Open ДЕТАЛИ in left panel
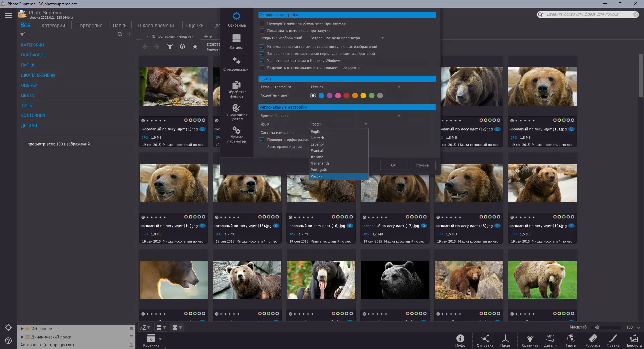Screen dimensions: 644x349 coord(29,126)
